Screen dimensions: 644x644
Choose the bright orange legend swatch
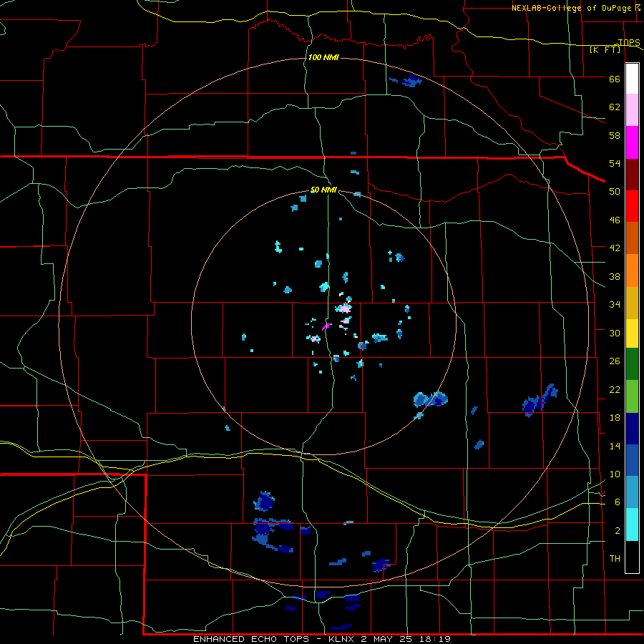coord(632,270)
